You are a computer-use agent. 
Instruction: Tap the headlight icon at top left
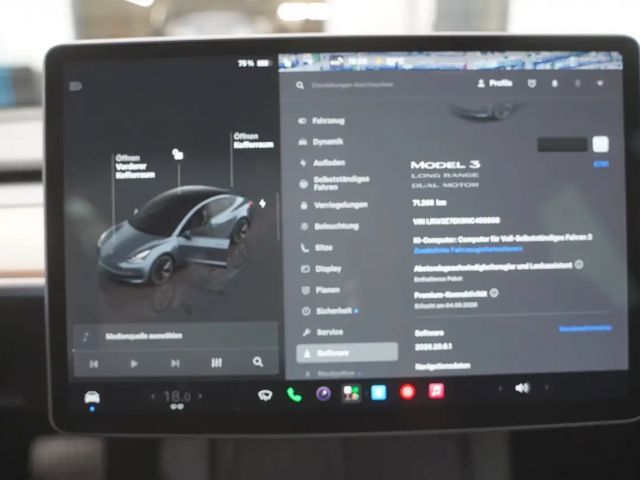pos(76,86)
